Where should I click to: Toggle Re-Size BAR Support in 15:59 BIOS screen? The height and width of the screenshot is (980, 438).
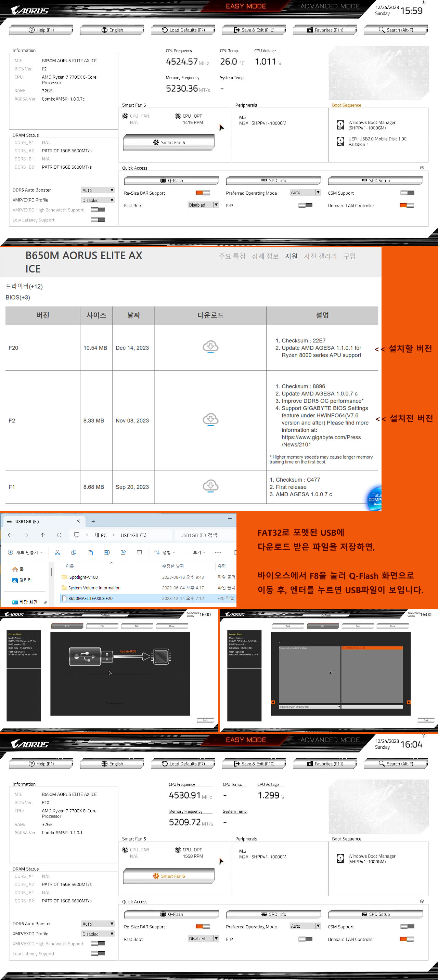pyautogui.click(x=203, y=193)
